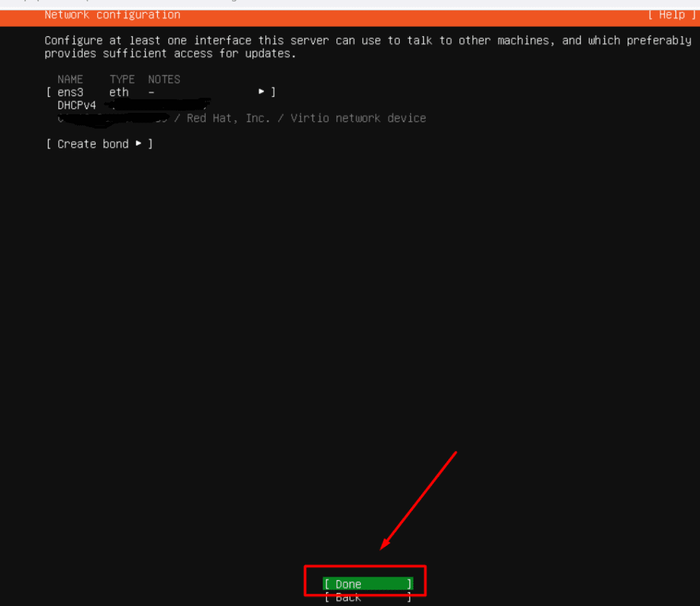Click the NAME column header
Screen dimensions: 700x606
70,79
